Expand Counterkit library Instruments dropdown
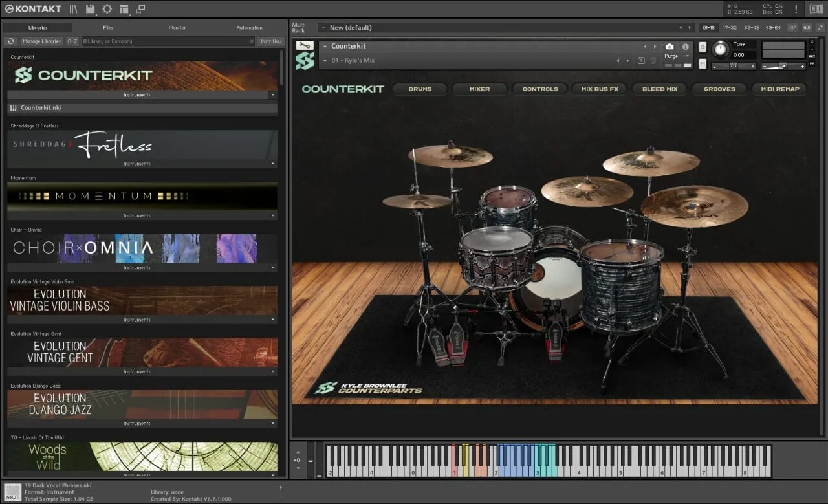Viewport: 828px width, 504px height. (x=272, y=95)
